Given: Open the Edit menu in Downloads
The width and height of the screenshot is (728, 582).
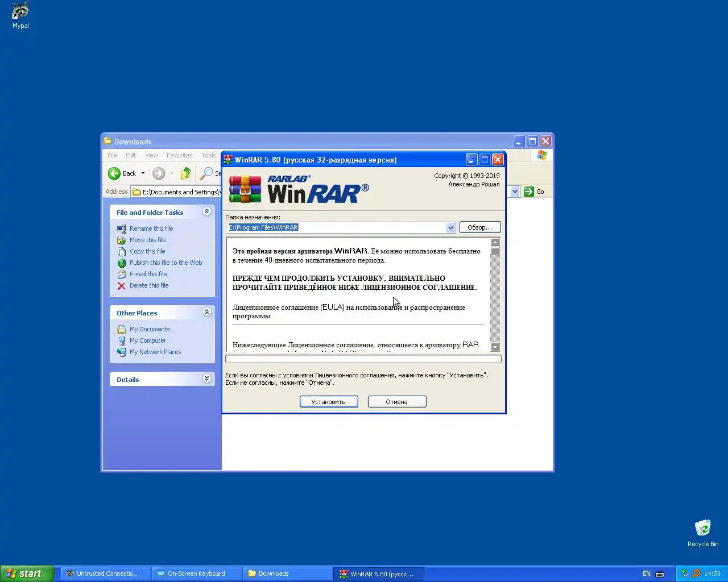Looking at the screenshot, I should (131, 155).
